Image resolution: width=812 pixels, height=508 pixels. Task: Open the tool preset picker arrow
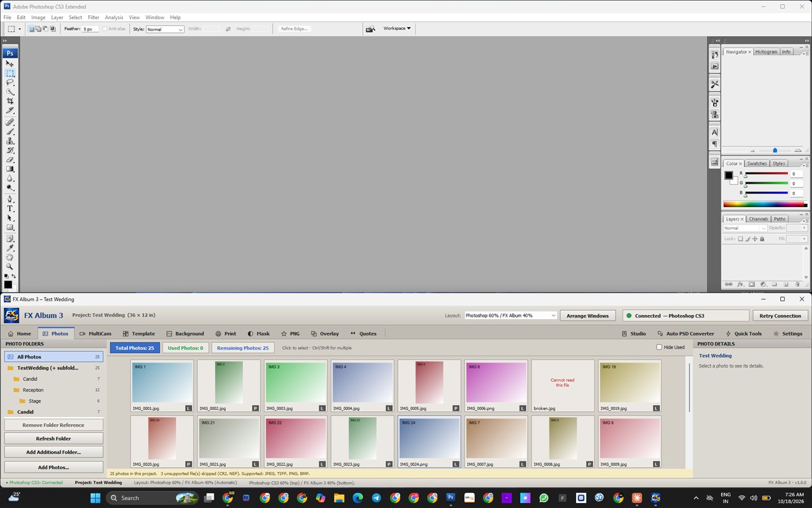(20, 29)
